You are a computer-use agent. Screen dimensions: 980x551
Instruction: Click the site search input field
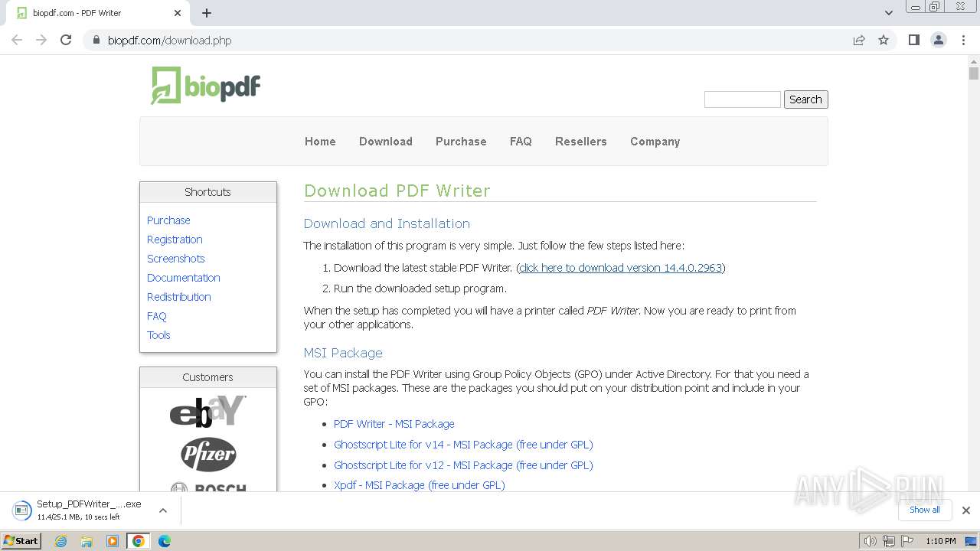(742, 99)
